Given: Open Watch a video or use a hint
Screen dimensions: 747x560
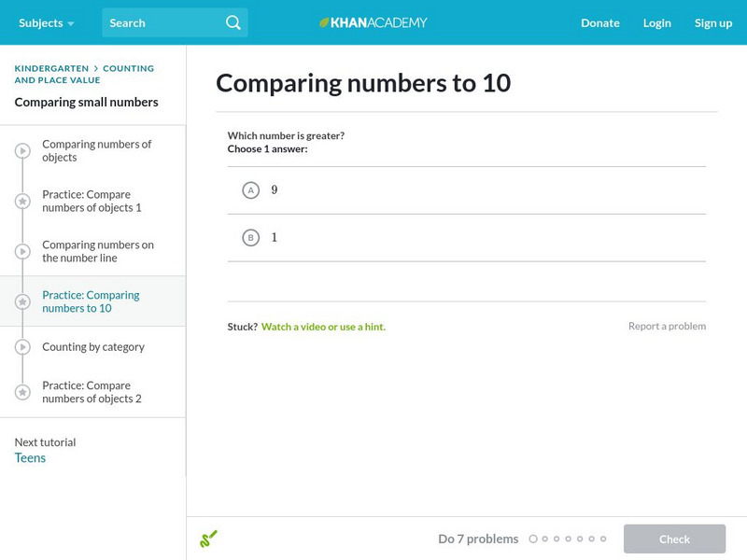Looking at the screenshot, I should (x=323, y=327).
